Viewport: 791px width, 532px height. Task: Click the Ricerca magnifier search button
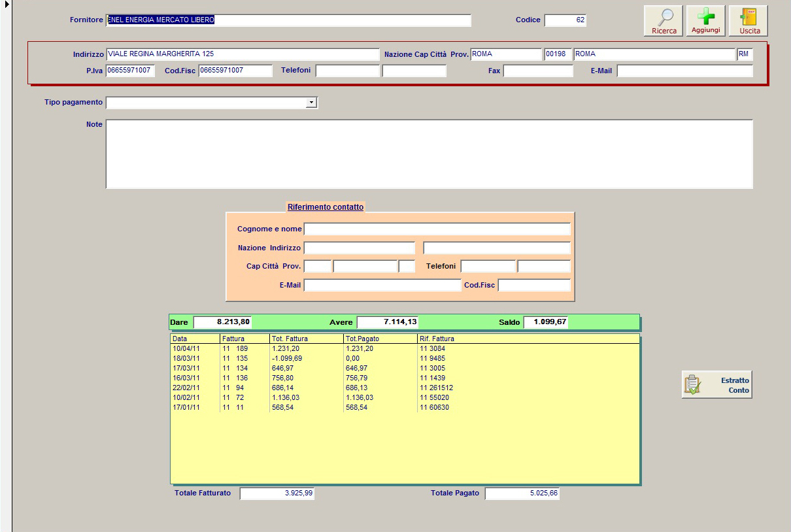coord(664,21)
